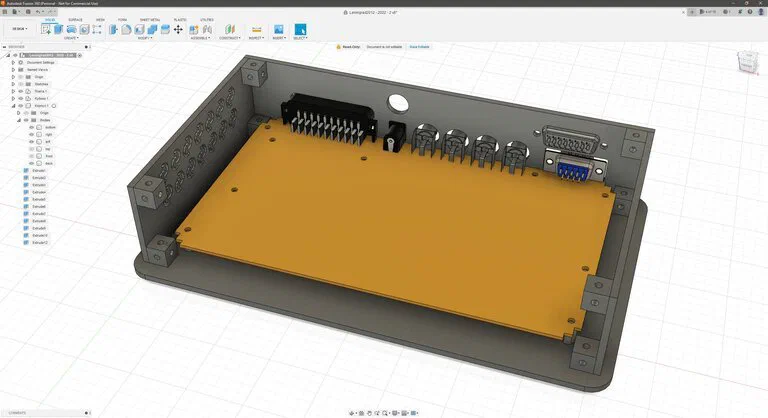Switch to the Utilities tab
Viewport: 768px width, 418px height.
click(207, 20)
